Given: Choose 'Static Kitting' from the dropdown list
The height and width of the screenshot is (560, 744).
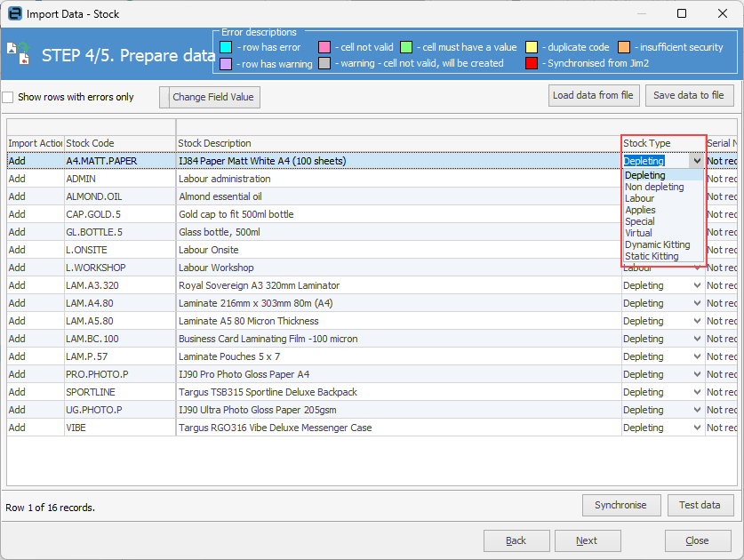Looking at the screenshot, I should point(662,256).
